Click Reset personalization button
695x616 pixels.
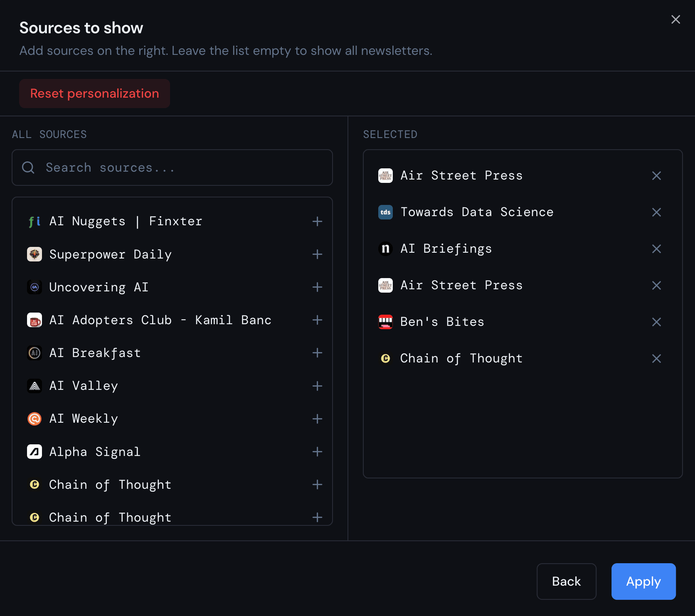(x=94, y=94)
